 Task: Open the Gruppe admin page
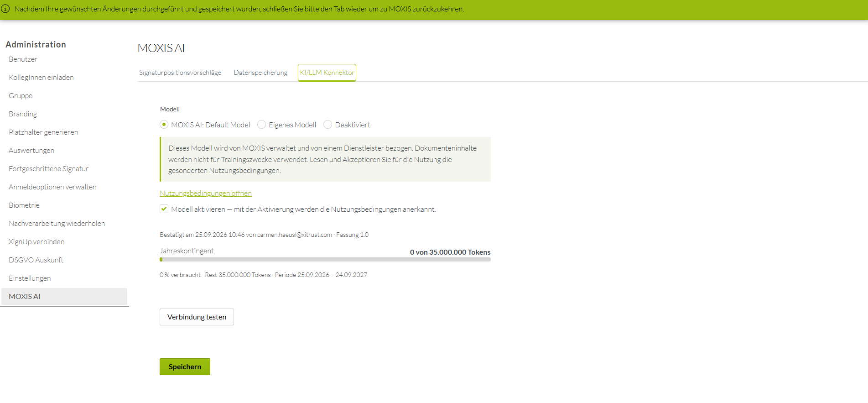pyautogui.click(x=21, y=95)
